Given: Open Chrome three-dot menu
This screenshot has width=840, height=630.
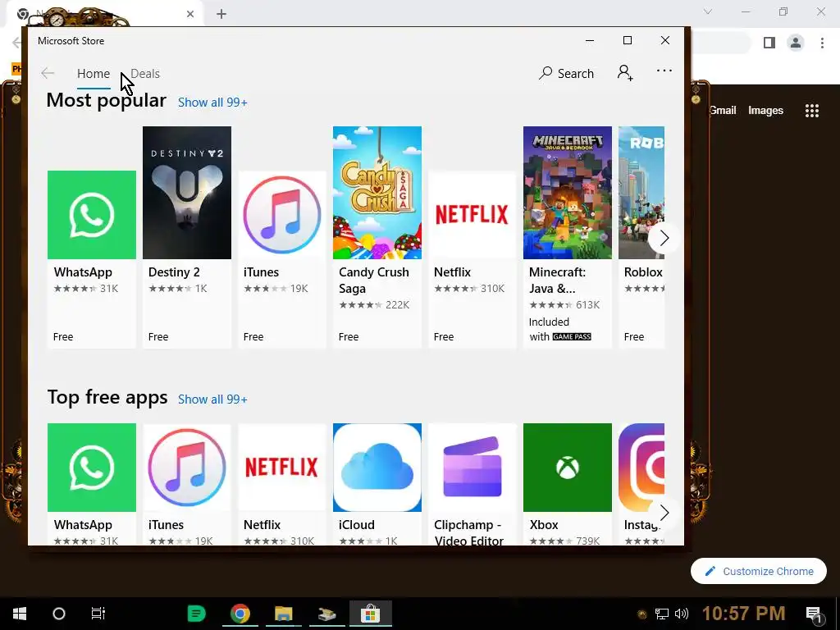Looking at the screenshot, I should click(822, 43).
